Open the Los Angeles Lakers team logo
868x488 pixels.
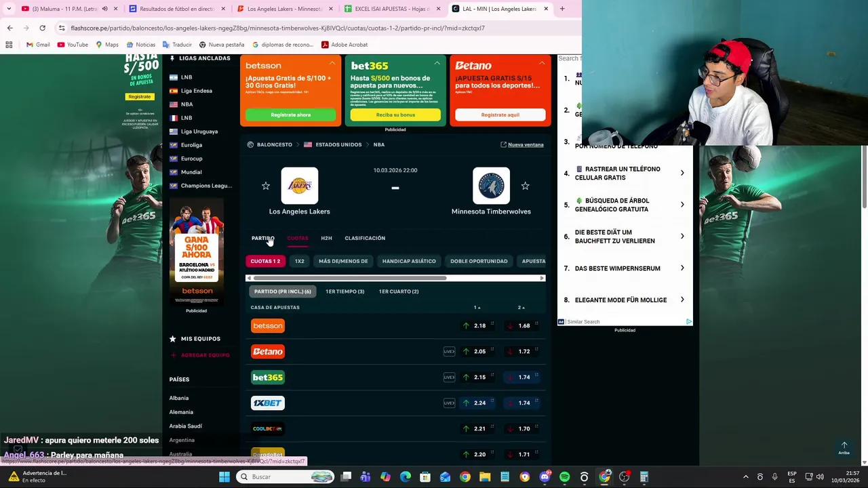(300, 186)
